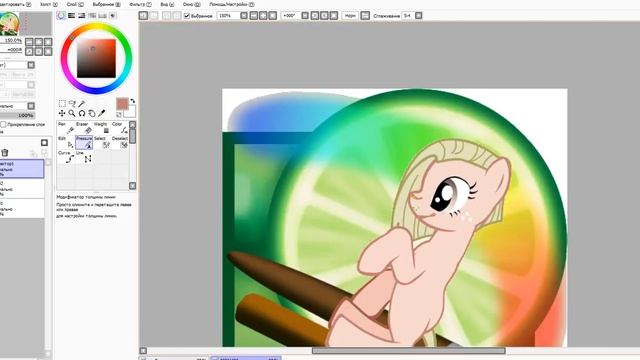
Task: Open the Выбранное menu
Action: pyautogui.click(x=107, y=4)
